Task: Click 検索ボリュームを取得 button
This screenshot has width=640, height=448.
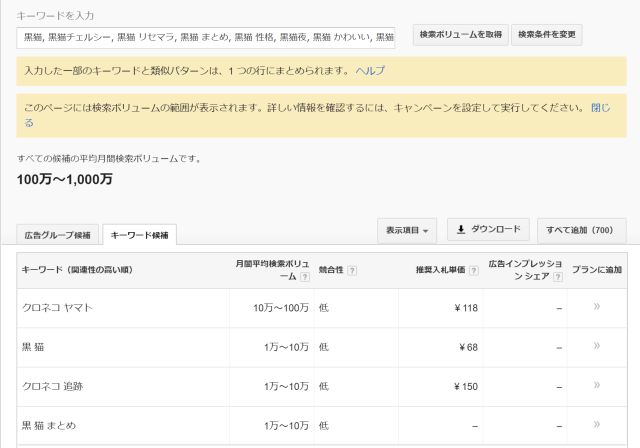Action: [461, 35]
